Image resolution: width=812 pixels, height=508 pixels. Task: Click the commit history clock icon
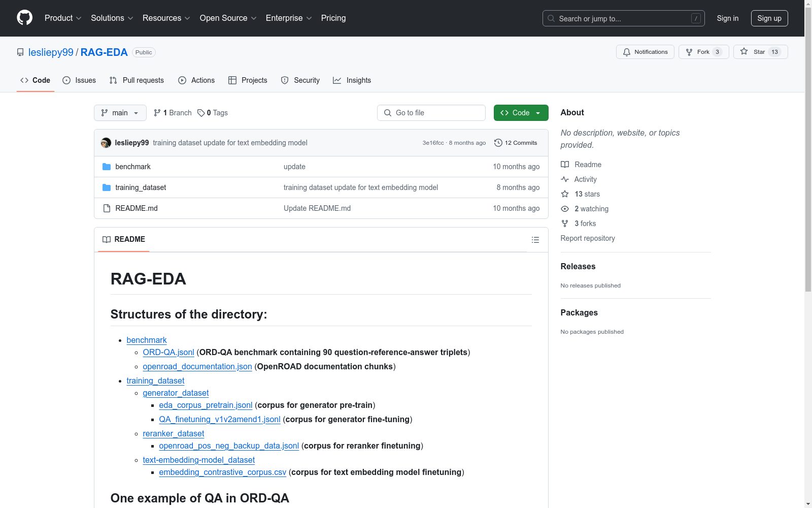tap(498, 143)
